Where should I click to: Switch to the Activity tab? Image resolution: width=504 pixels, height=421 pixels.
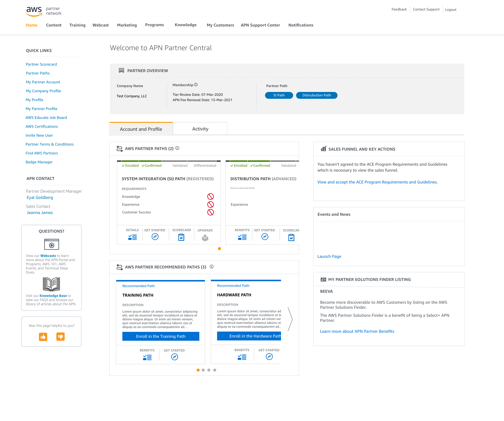[200, 129]
